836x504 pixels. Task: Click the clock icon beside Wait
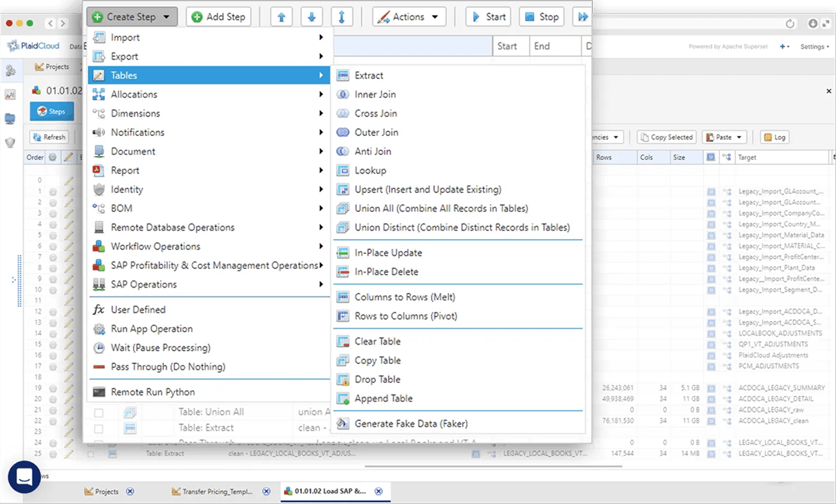coord(99,348)
